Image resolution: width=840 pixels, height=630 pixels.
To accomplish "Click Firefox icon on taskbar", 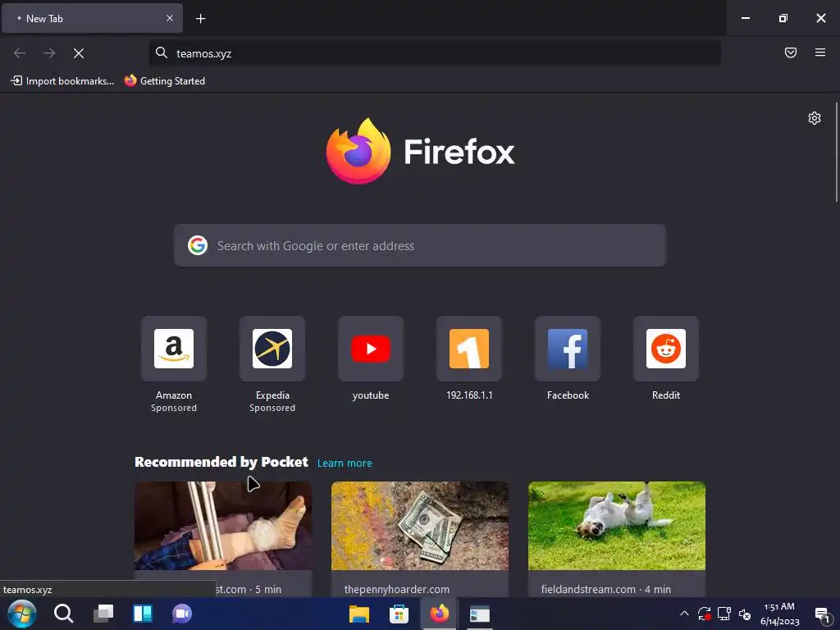I will [x=440, y=614].
